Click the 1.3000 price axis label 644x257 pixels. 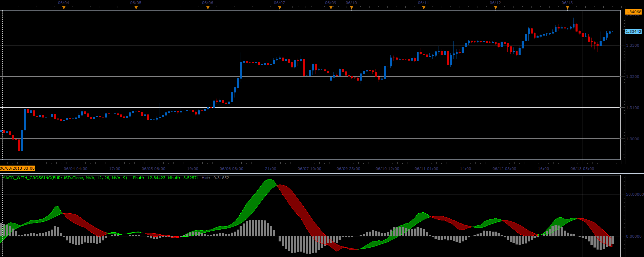pos(632,139)
